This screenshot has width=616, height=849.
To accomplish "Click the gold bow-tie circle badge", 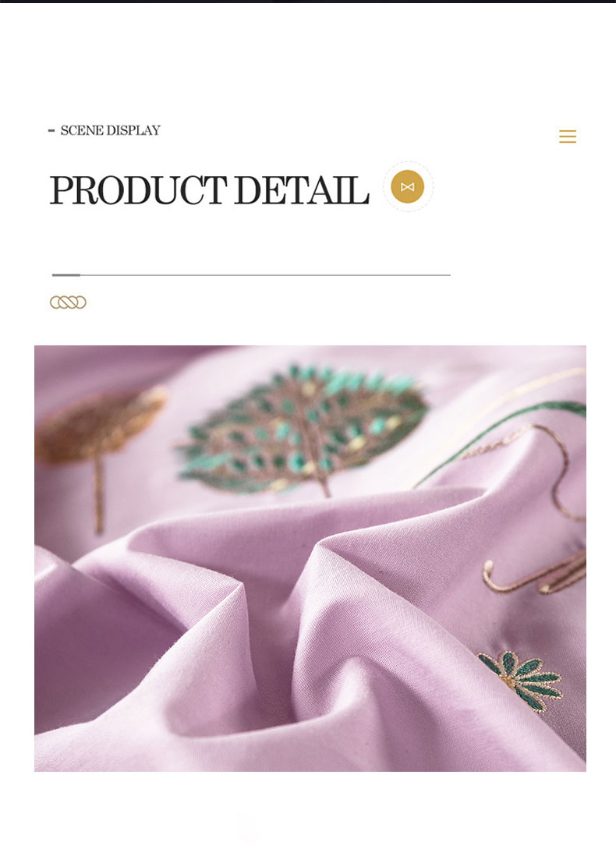I will (407, 187).
